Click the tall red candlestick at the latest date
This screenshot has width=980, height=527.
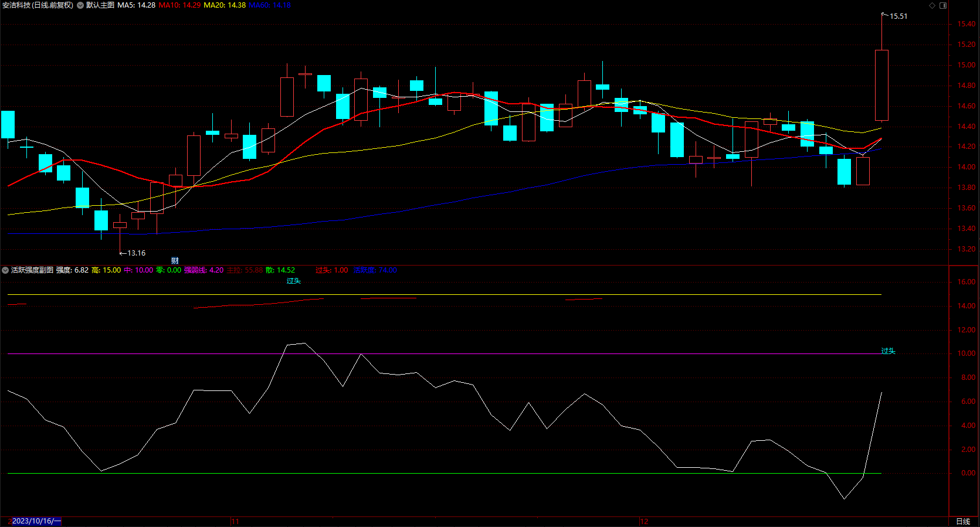tap(881, 86)
